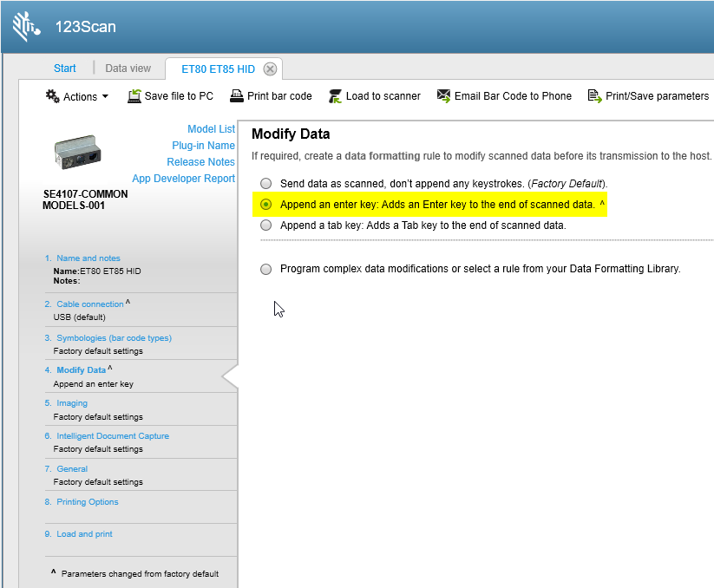Viewport: 714px width, 588px height.
Task: Switch to the Data view tab
Action: coord(128,69)
